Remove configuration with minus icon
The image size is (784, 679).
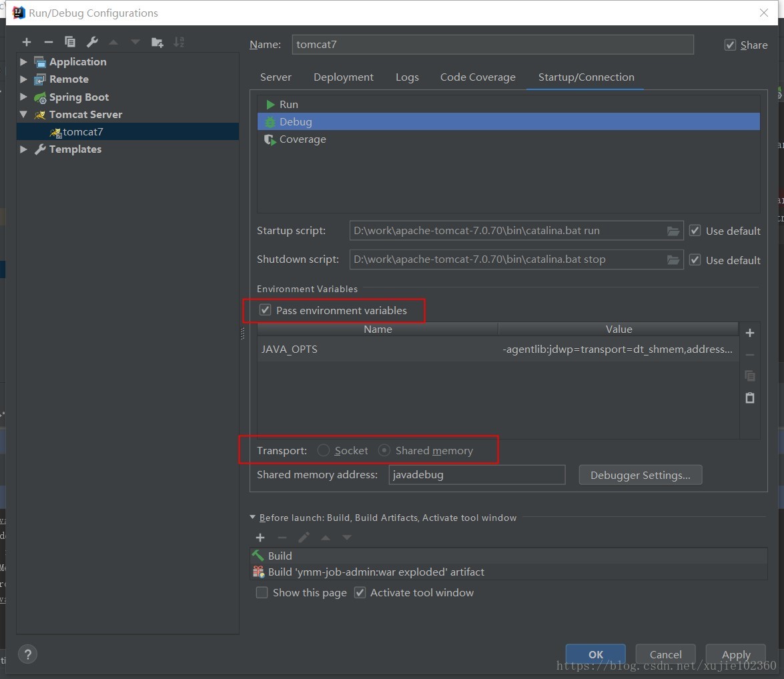[x=49, y=43]
